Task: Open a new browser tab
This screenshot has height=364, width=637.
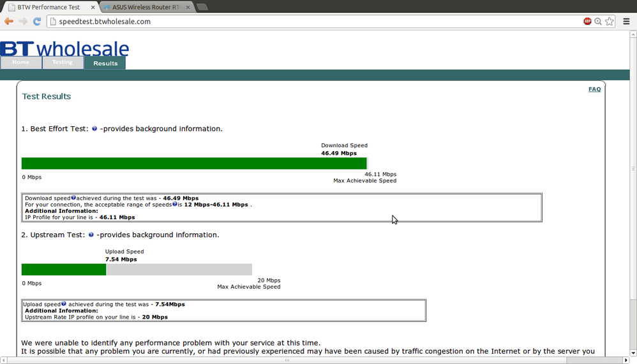Action: [202, 7]
